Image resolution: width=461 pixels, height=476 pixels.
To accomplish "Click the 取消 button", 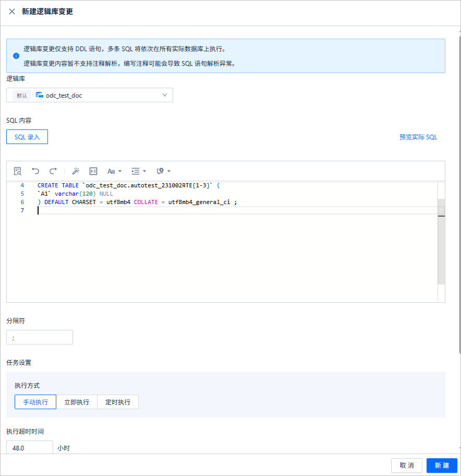I will (x=406, y=466).
